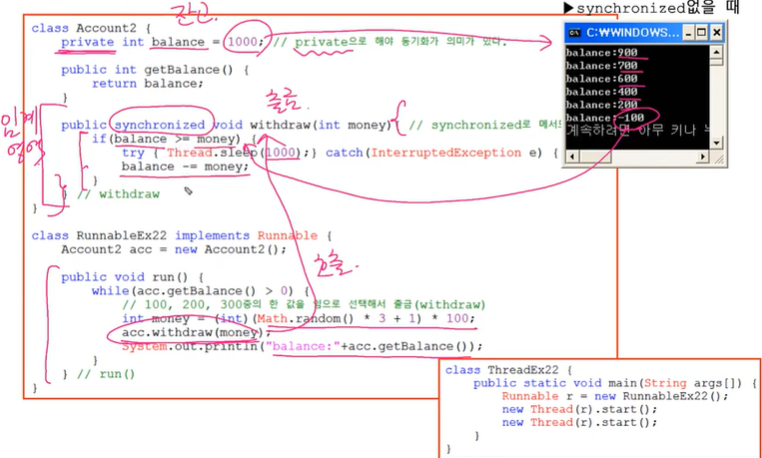Click the console window's cmd system icon

[x=575, y=33]
